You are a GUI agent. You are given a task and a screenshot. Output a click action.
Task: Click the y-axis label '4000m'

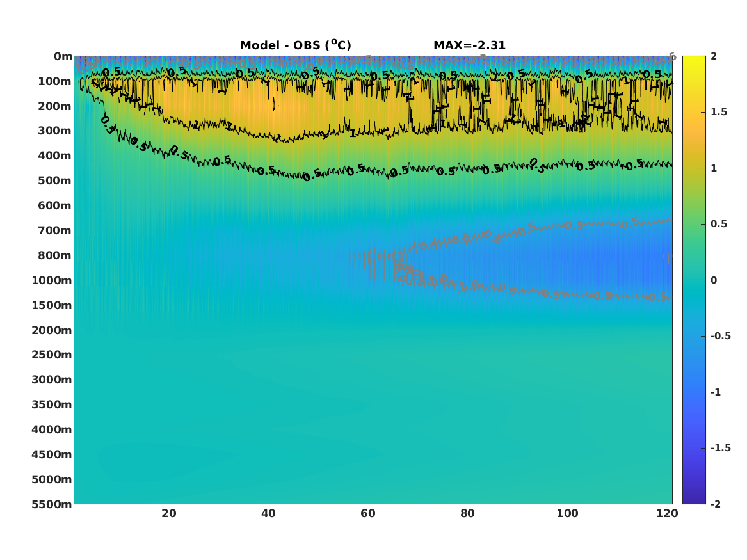pos(52,429)
